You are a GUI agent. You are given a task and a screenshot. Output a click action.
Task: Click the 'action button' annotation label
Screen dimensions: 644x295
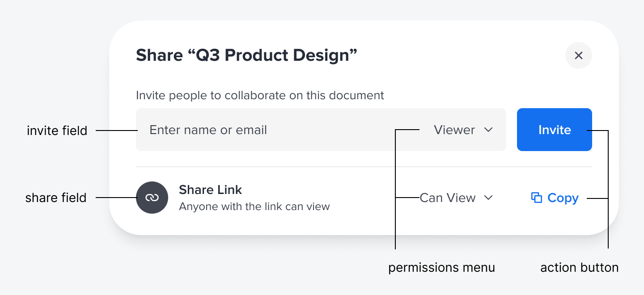click(x=579, y=267)
